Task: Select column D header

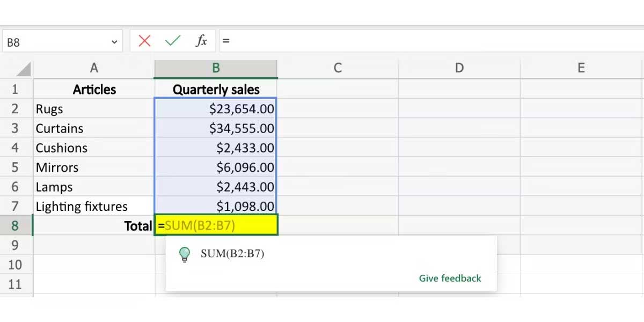Action: tap(459, 68)
